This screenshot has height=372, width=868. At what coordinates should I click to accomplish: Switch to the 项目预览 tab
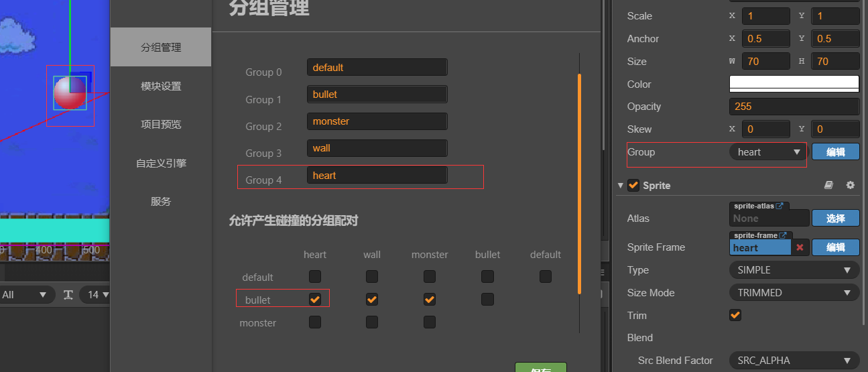coord(161,124)
